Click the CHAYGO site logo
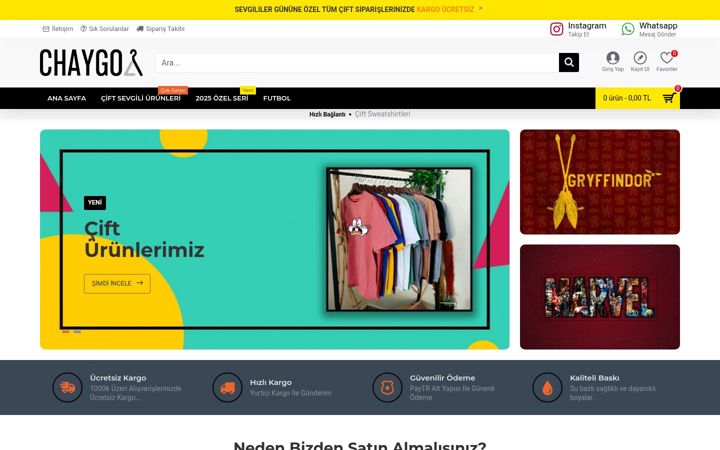 point(91,62)
